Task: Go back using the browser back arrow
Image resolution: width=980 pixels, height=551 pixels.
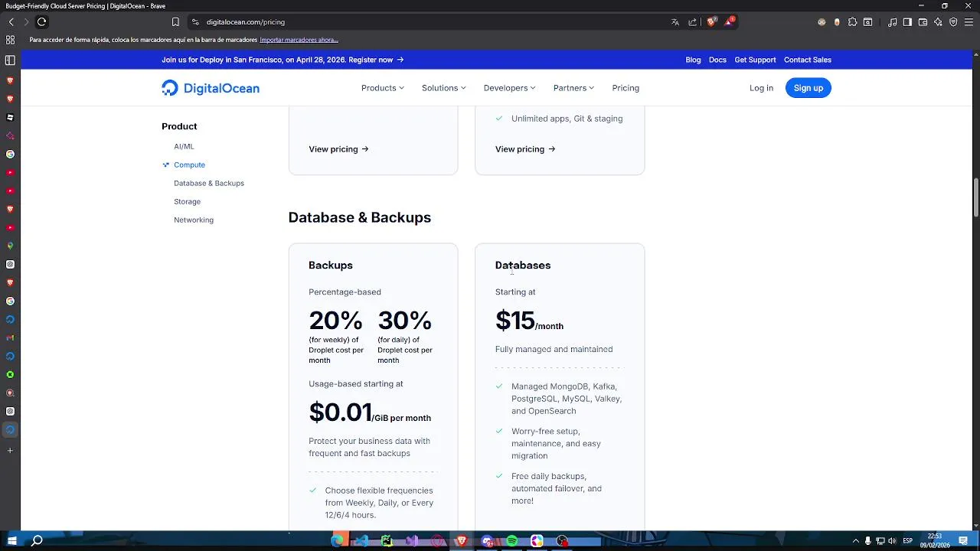Action: click(11, 22)
